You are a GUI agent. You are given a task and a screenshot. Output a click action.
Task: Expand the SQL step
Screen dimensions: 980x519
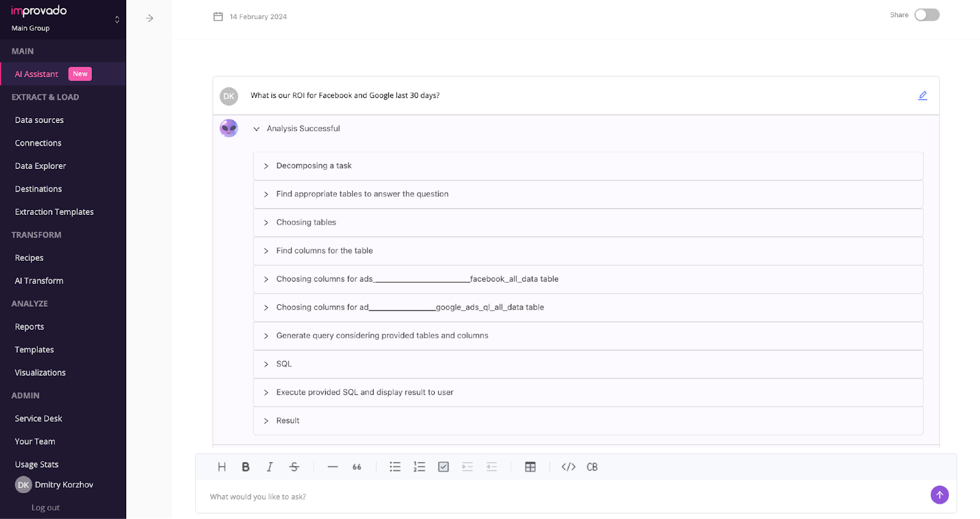[x=266, y=364]
